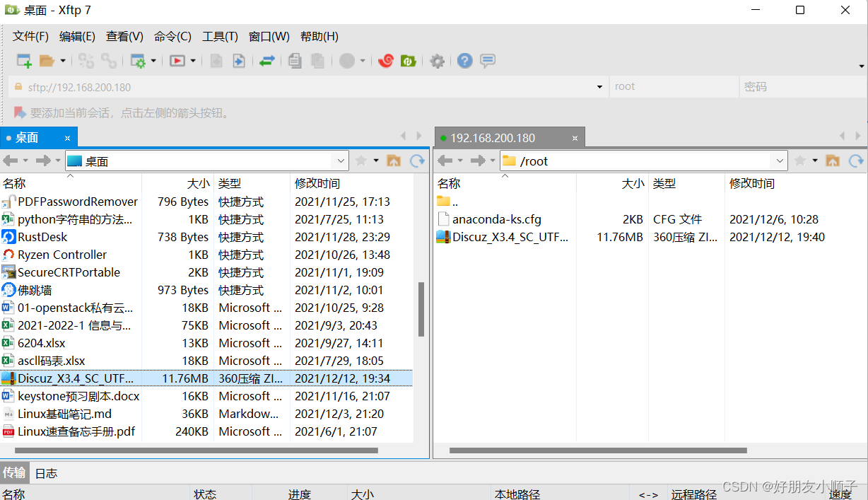Viewport: 868px width, 500px height.
Task: Open the 编辑(E) menu
Action: click(x=77, y=36)
